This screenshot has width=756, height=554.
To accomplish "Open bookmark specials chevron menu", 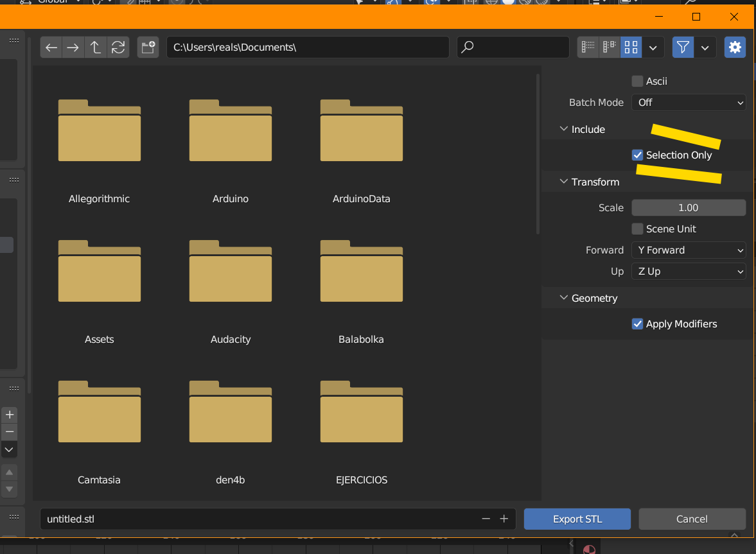I will click(9, 449).
